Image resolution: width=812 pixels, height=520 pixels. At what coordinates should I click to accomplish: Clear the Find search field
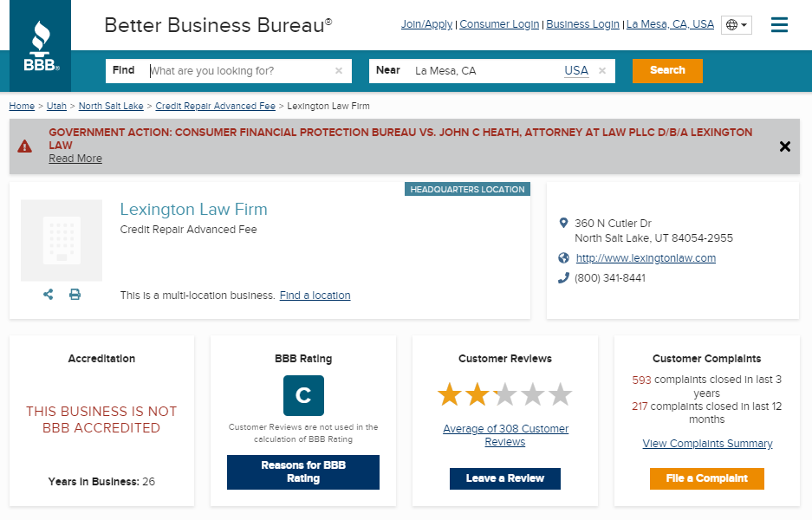pos(339,71)
